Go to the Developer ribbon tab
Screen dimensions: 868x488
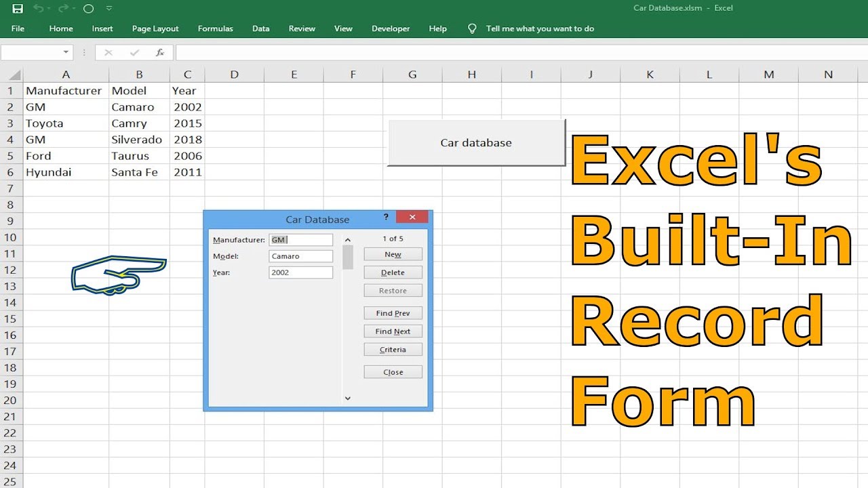pyautogui.click(x=391, y=28)
